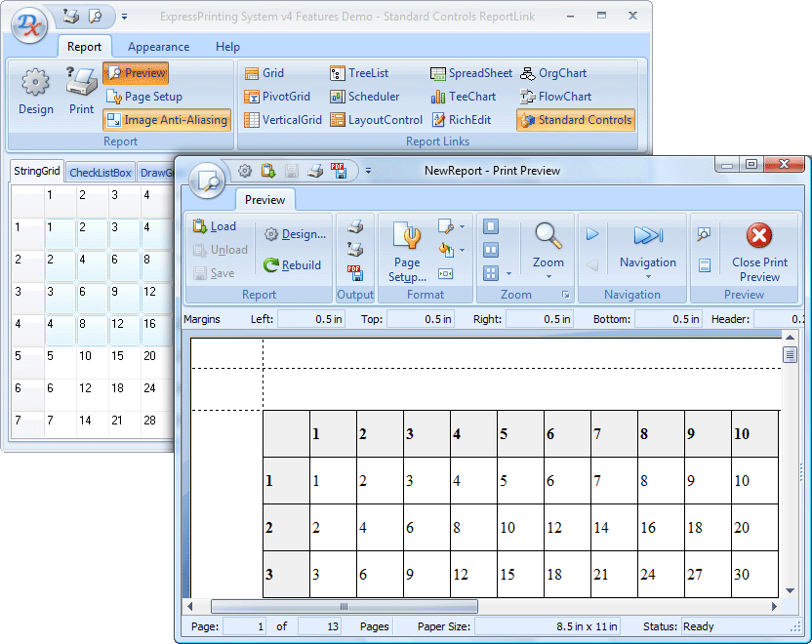Open the Appearance ribbon tab
This screenshot has width=812, height=644.
158,46
